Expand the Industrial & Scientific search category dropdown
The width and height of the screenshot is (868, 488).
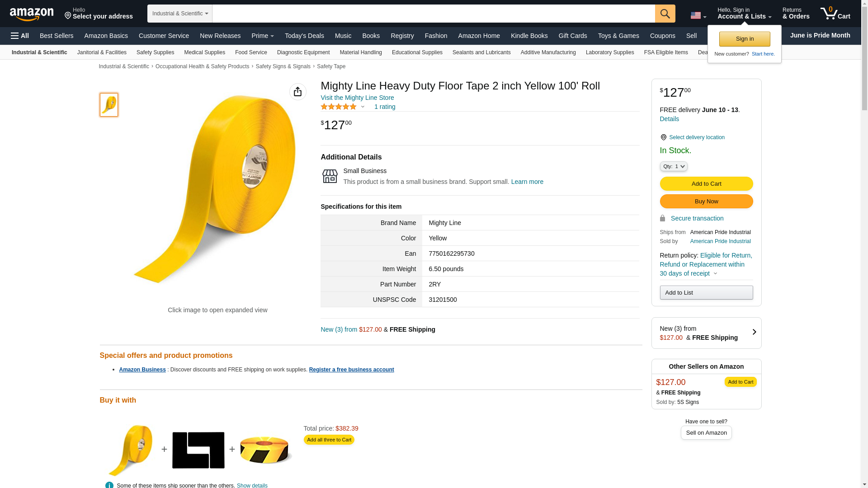(180, 14)
